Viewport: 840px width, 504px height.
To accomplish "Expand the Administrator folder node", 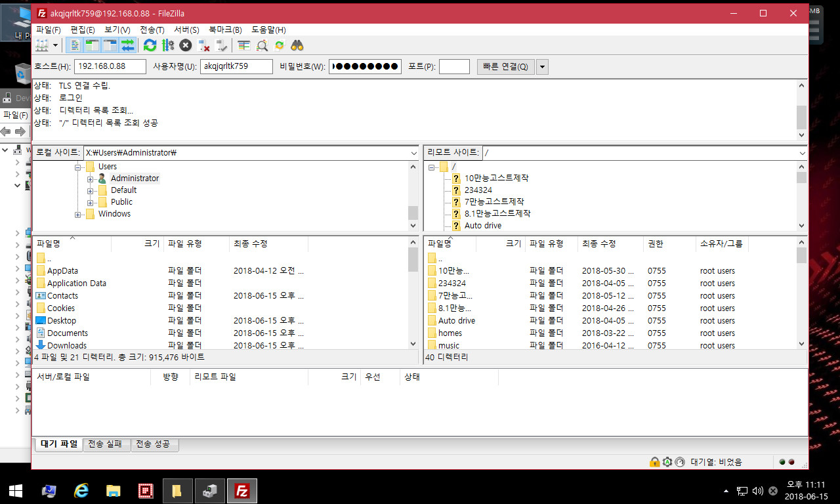I will click(91, 178).
